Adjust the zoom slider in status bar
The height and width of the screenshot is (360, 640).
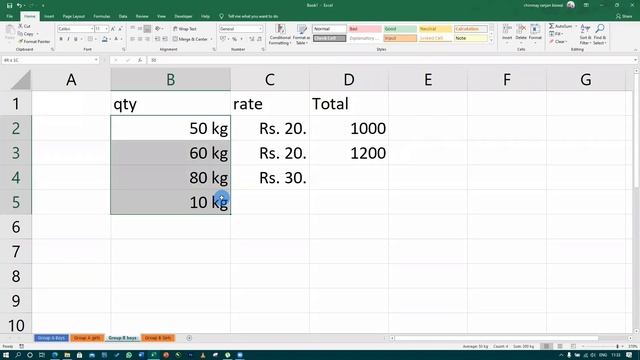coord(617,346)
